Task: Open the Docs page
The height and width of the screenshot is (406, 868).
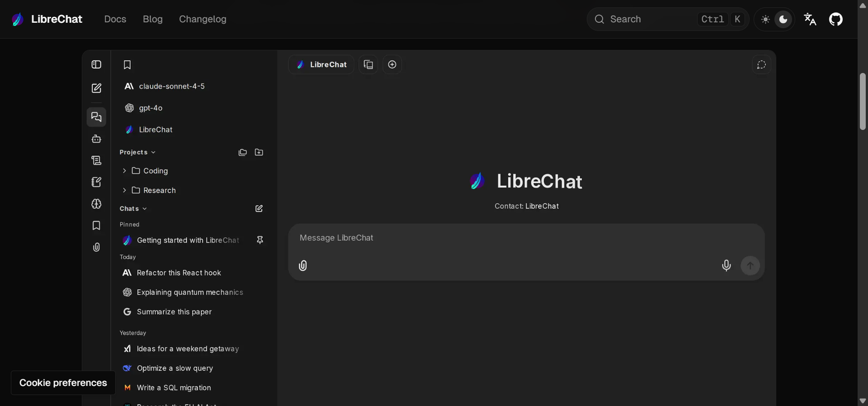Action: coord(115,19)
